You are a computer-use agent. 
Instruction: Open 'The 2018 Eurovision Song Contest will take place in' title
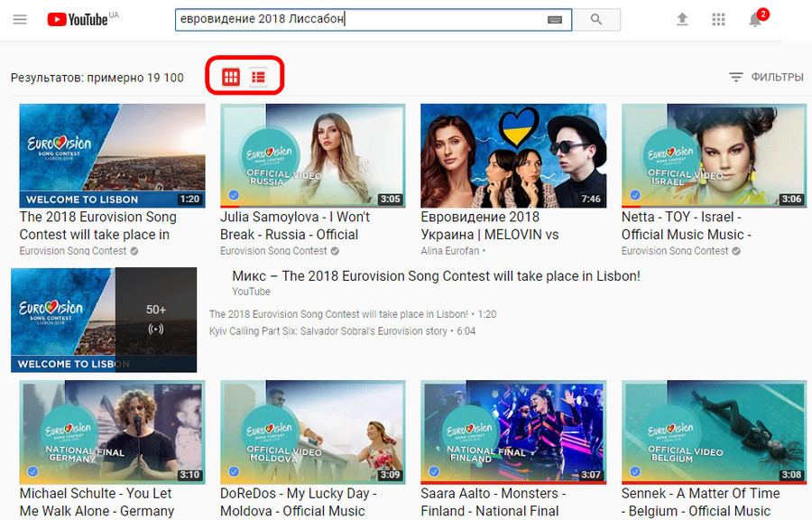[x=97, y=226]
